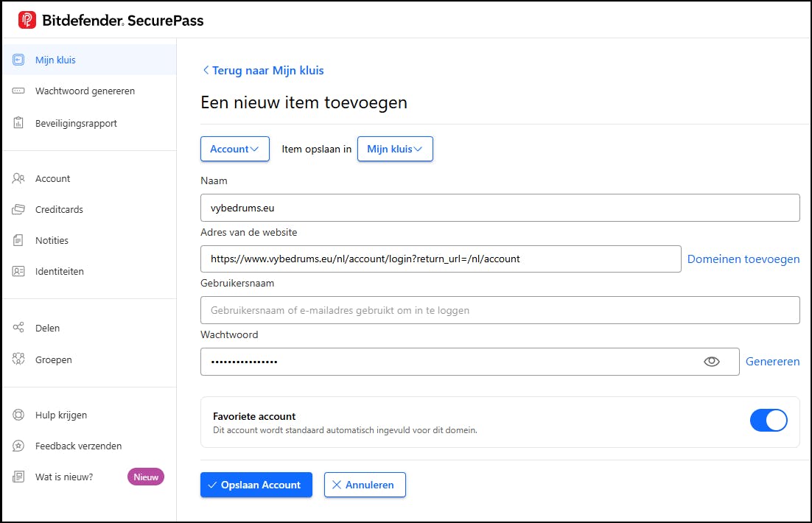812x523 pixels.
Task: Click the Opslaan Account button
Action: (256, 485)
